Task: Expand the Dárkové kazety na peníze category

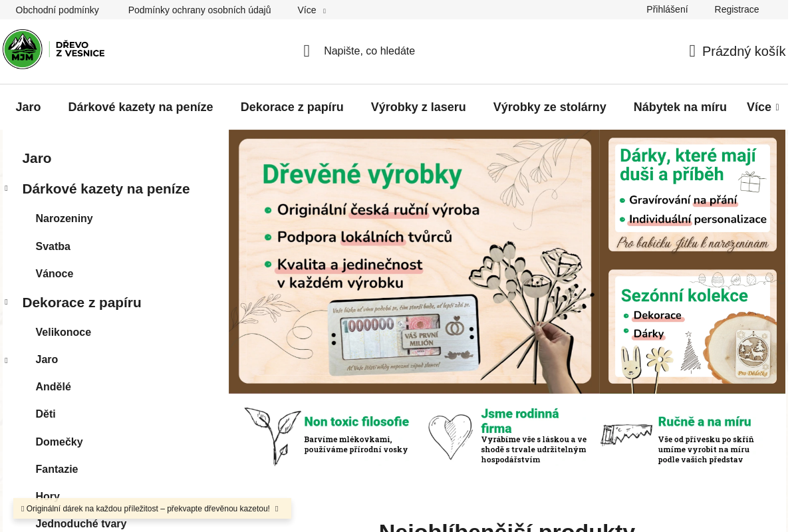Action: click(x=6, y=188)
